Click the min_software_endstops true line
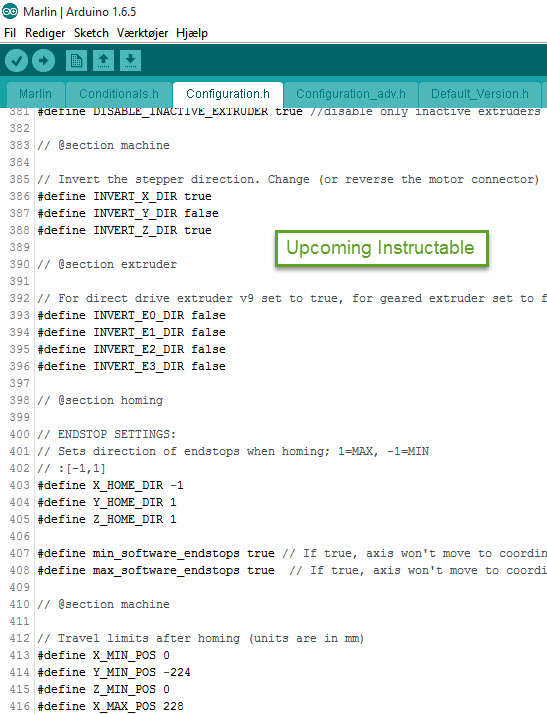The image size is (547, 714). coord(291,553)
